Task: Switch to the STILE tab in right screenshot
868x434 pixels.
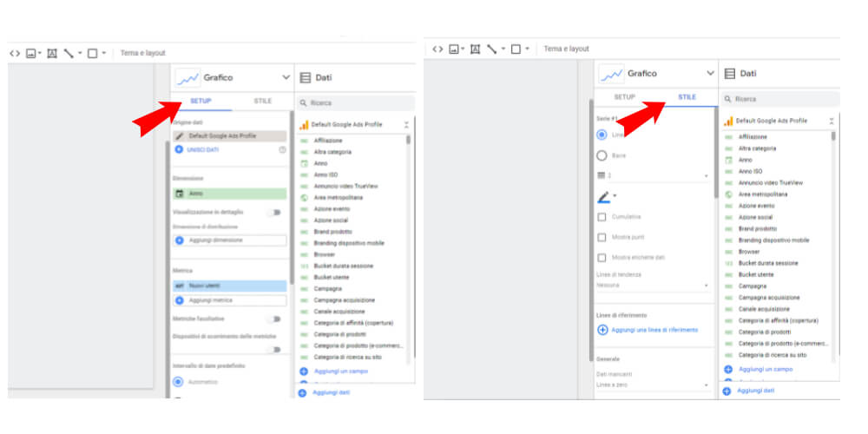Action: [687, 97]
